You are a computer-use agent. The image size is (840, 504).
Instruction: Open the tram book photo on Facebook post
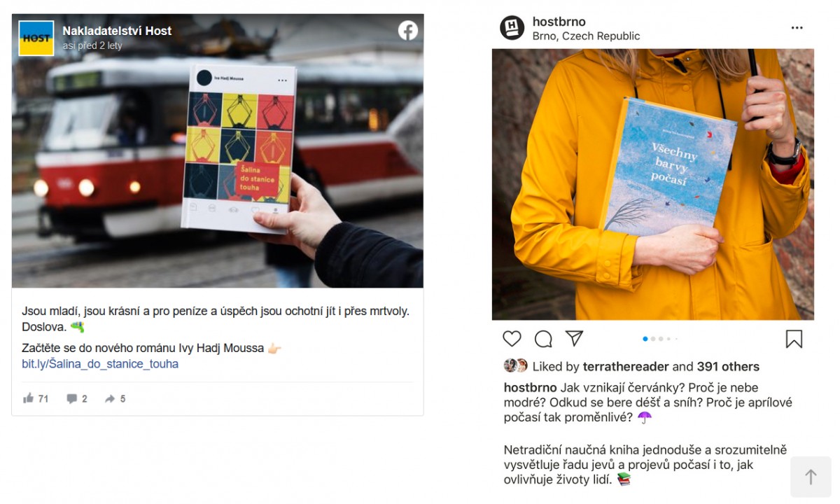click(x=217, y=150)
